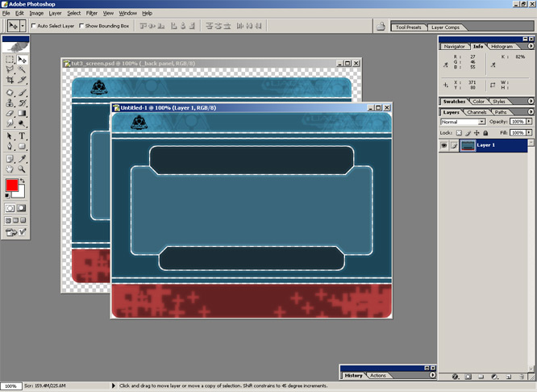This screenshot has height=392, width=537.
Task: Select the Dodge tool
Action: 22,123
